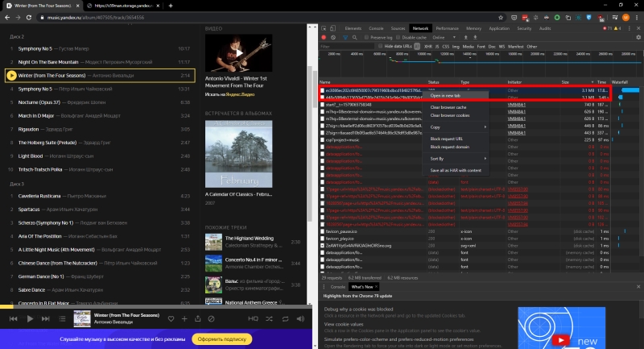644x349 pixels.
Task: Open three-dot menu of DevTools drawer
Action: [x=324, y=287]
